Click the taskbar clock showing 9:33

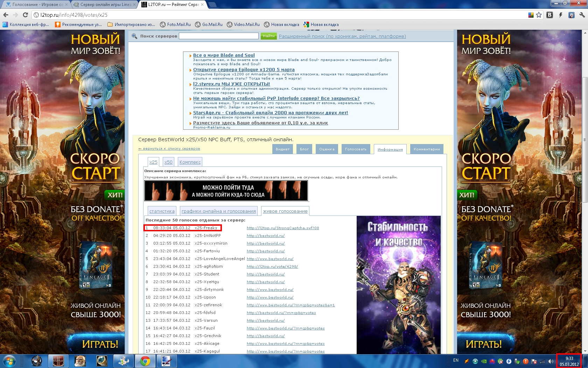click(569, 361)
